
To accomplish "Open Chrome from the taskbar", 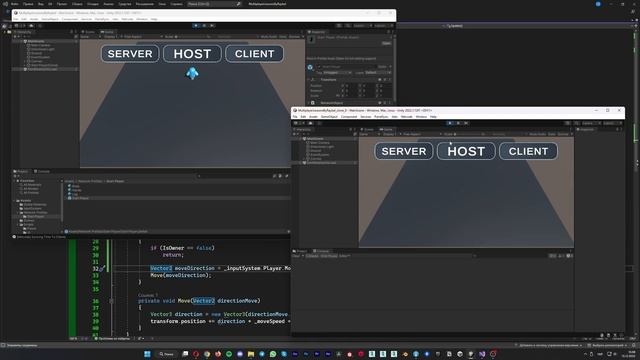I will tap(207, 354).
